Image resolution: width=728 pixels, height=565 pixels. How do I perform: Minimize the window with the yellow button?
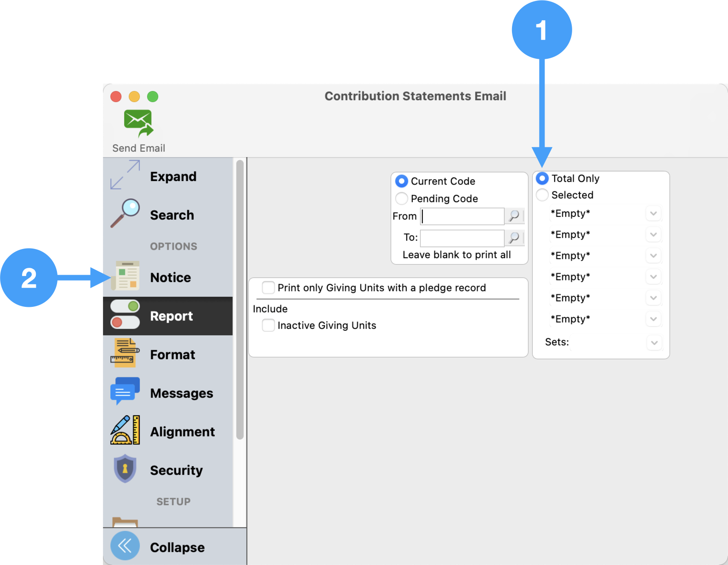(x=134, y=96)
